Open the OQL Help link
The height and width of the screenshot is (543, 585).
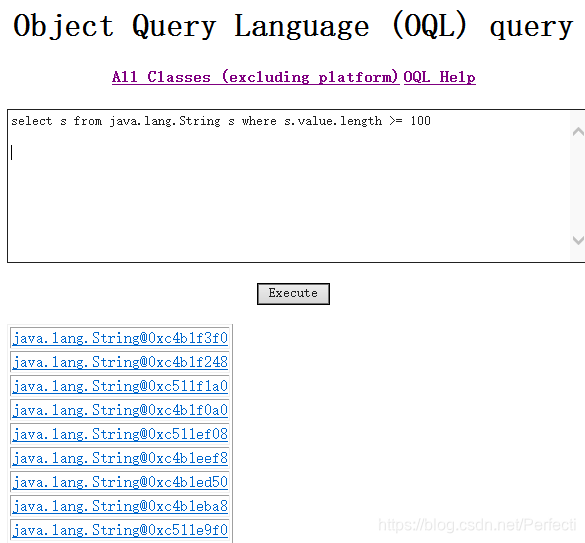point(439,77)
